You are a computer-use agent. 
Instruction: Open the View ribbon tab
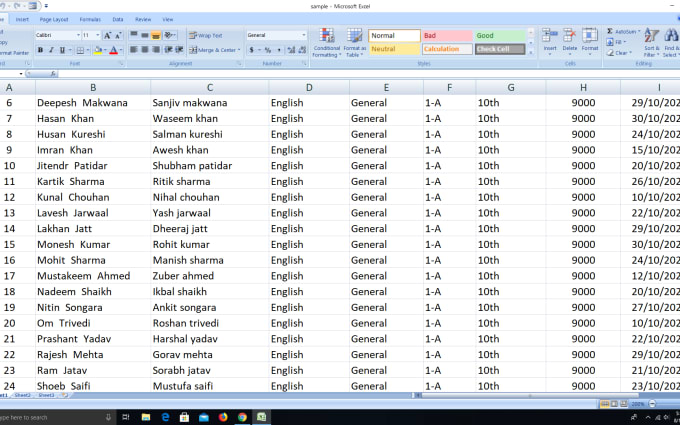pyautogui.click(x=168, y=20)
